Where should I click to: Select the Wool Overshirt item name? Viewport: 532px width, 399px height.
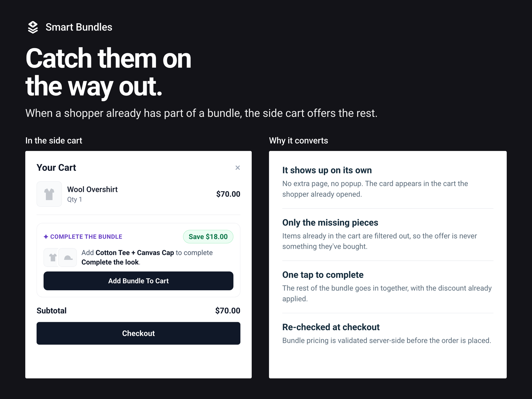click(x=92, y=190)
